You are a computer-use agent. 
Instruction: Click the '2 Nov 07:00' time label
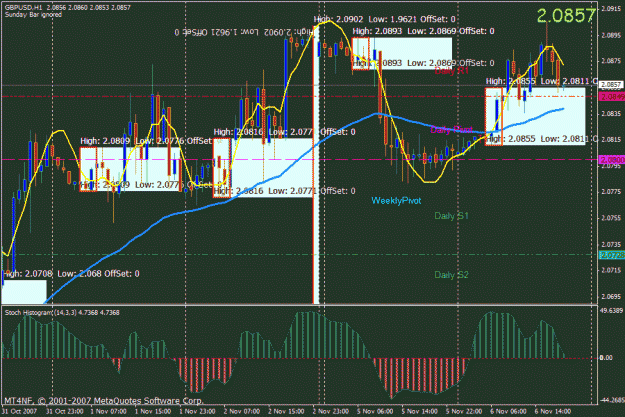(242, 411)
